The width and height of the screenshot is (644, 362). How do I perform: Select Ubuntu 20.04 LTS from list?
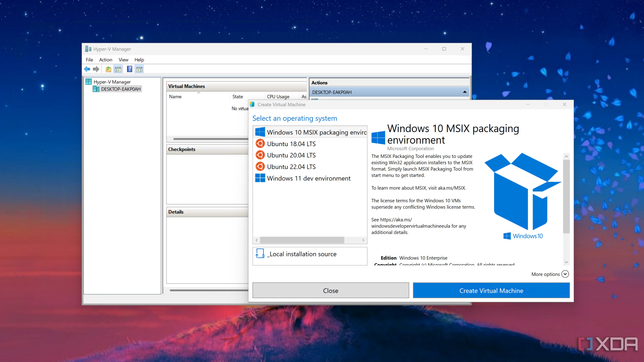(x=310, y=155)
